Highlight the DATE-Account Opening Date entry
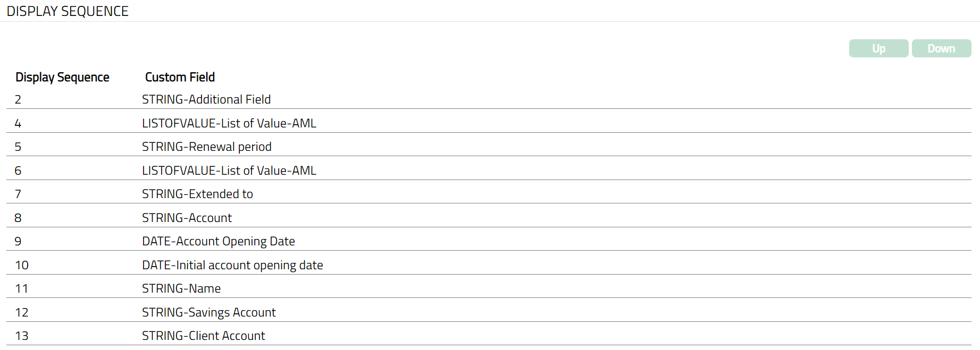Image resolution: width=980 pixels, height=350 pixels. pos(218,241)
